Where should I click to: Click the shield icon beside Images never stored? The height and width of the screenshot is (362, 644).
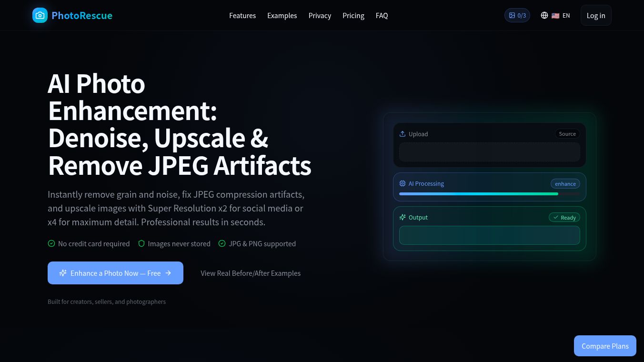[141, 243]
